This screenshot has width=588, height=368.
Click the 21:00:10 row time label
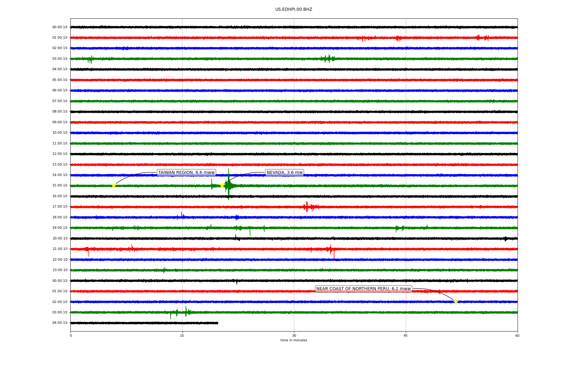60,249
